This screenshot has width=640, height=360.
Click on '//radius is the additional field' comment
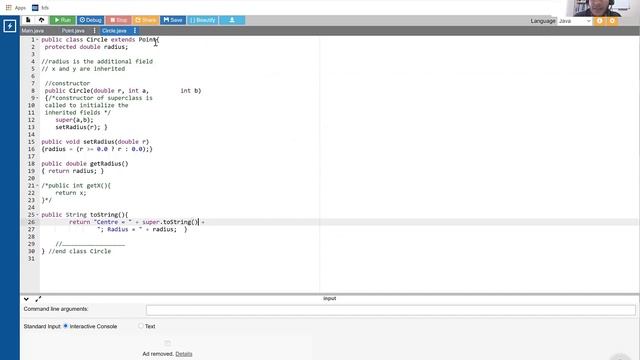[97, 62]
